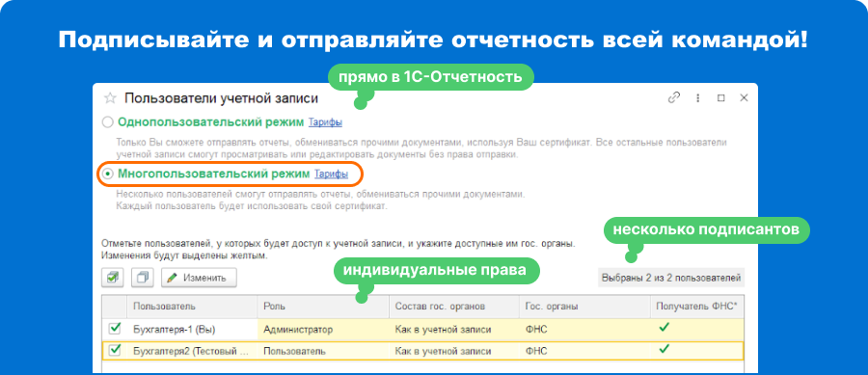The height and width of the screenshot is (375, 868).
Task: Click ФНС cell in Бухгалтеря2 row
Action: [x=584, y=351]
